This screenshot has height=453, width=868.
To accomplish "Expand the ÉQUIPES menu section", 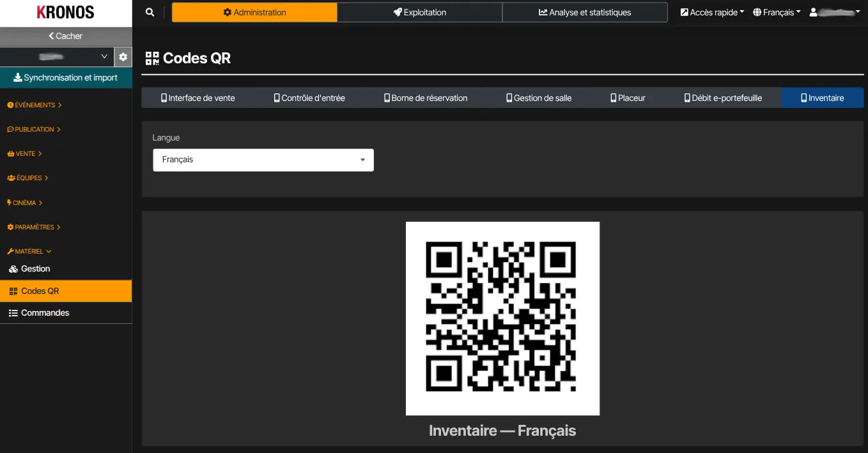I will (27, 178).
